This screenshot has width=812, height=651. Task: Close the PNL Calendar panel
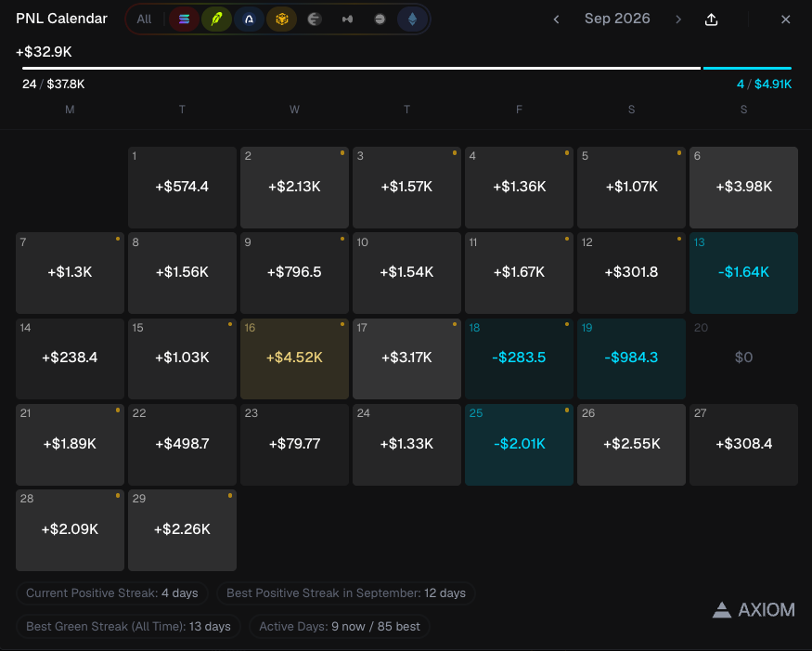pos(786,20)
